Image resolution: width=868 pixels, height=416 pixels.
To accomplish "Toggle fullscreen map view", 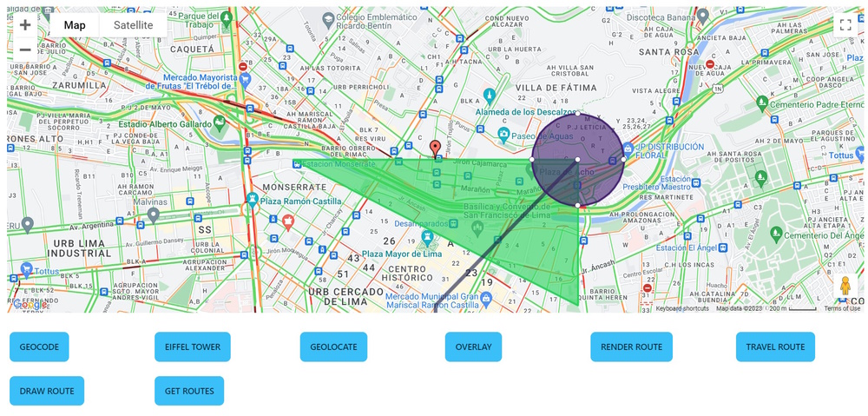I will [845, 25].
